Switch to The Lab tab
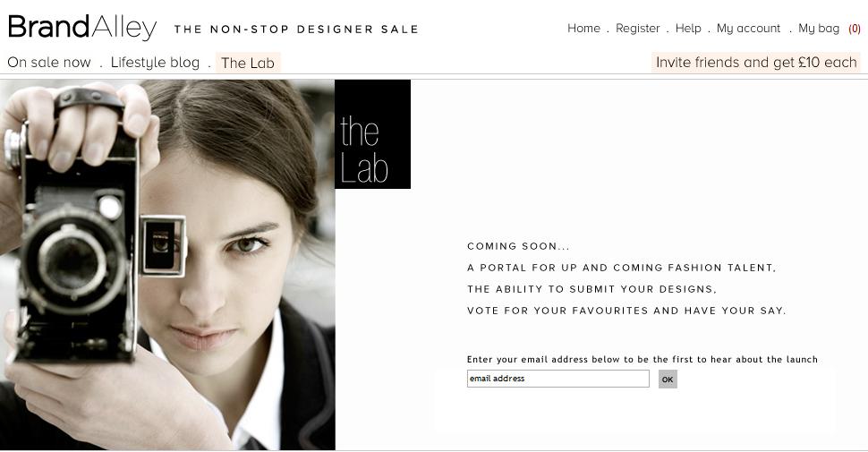The height and width of the screenshot is (452, 868). point(248,64)
